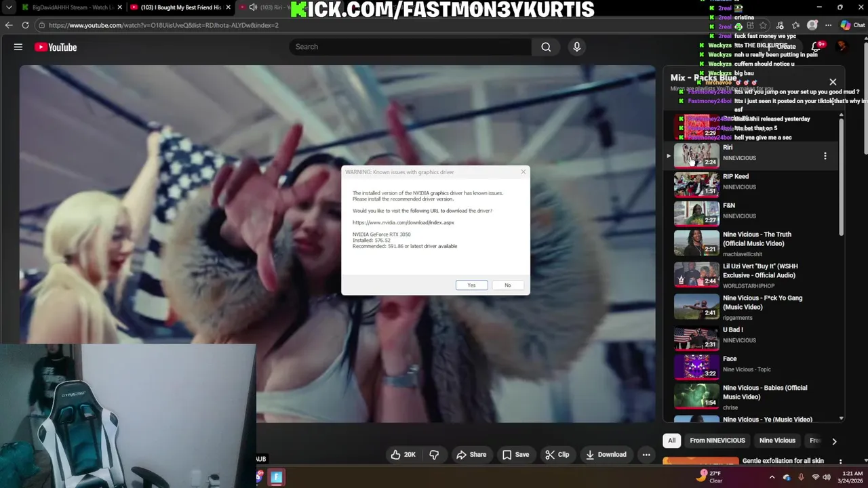Open taskbar microphone indicator
Screen dimensions: 868x488
(x=801, y=477)
